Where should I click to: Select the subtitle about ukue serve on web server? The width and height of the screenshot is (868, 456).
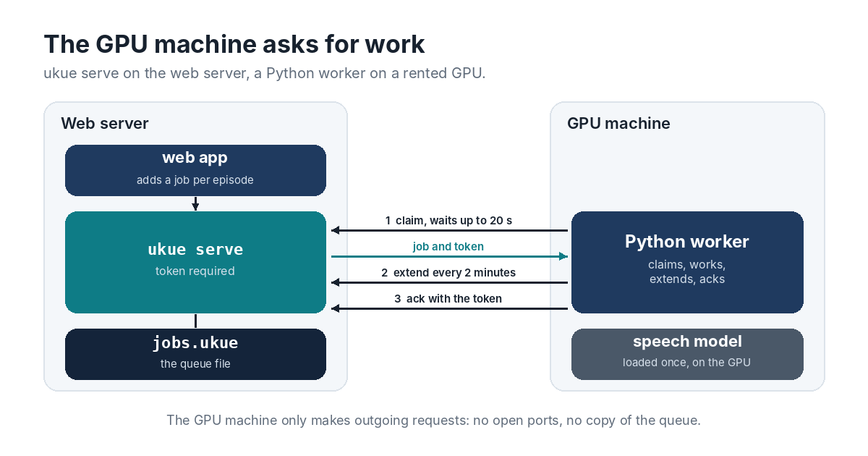click(264, 74)
